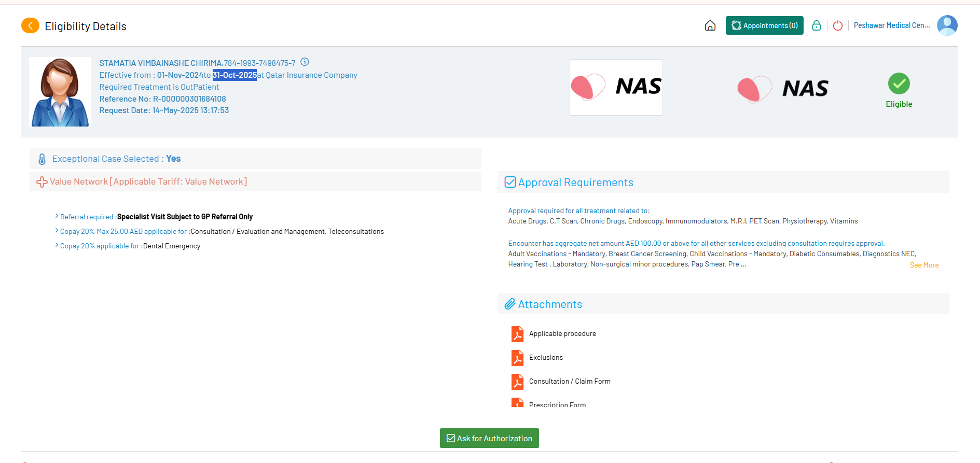Click the red power logout icon
The height and width of the screenshot is (463, 980).
[837, 25]
